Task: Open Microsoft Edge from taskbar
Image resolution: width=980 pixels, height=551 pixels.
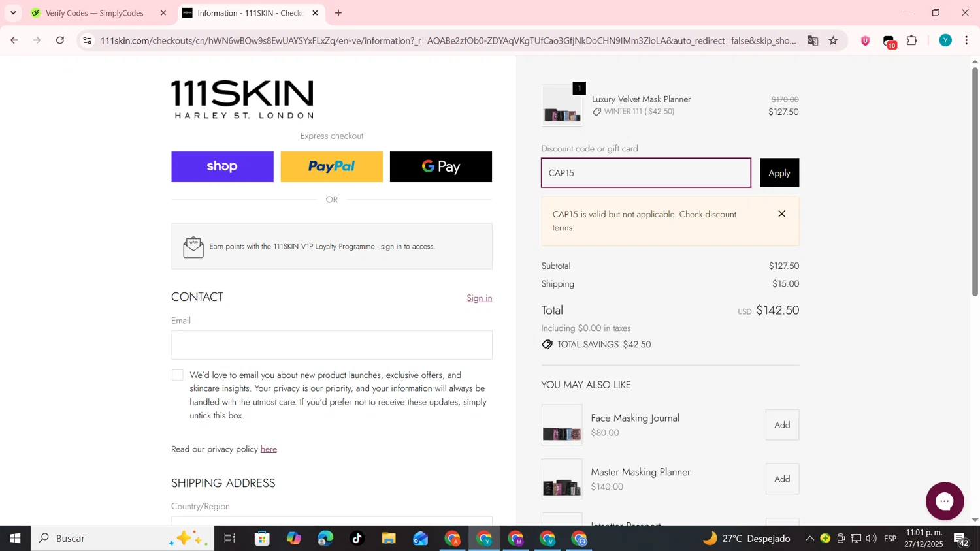Action: pyautogui.click(x=325, y=539)
